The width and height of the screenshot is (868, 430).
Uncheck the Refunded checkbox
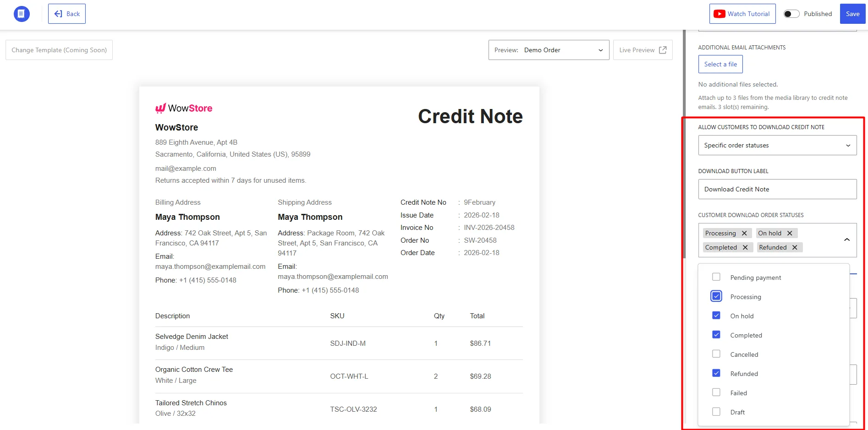point(716,373)
